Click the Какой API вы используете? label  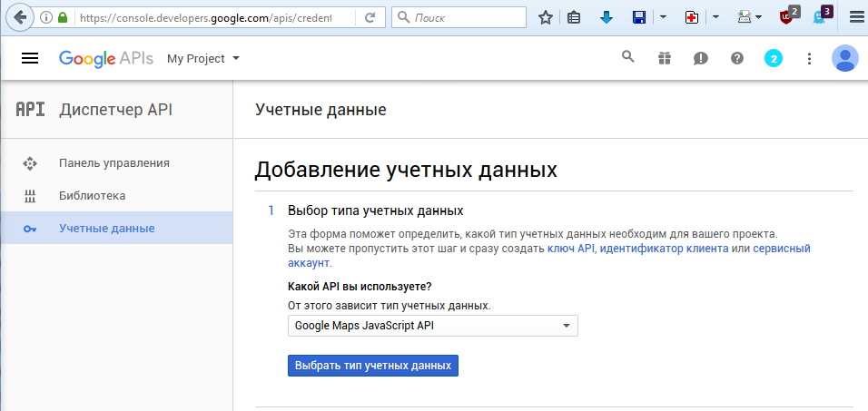tap(360, 287)
